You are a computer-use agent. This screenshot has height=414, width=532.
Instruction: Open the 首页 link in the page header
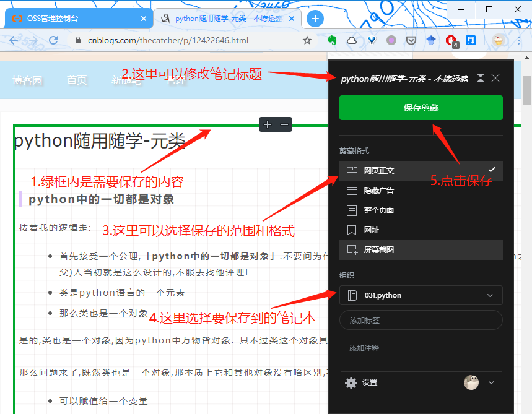(77, 80)
